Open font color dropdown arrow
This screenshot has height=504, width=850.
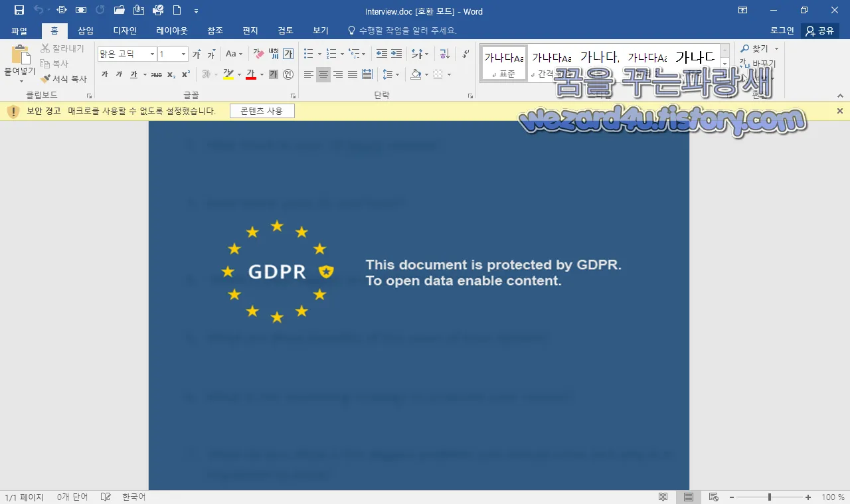click(262, 74)
